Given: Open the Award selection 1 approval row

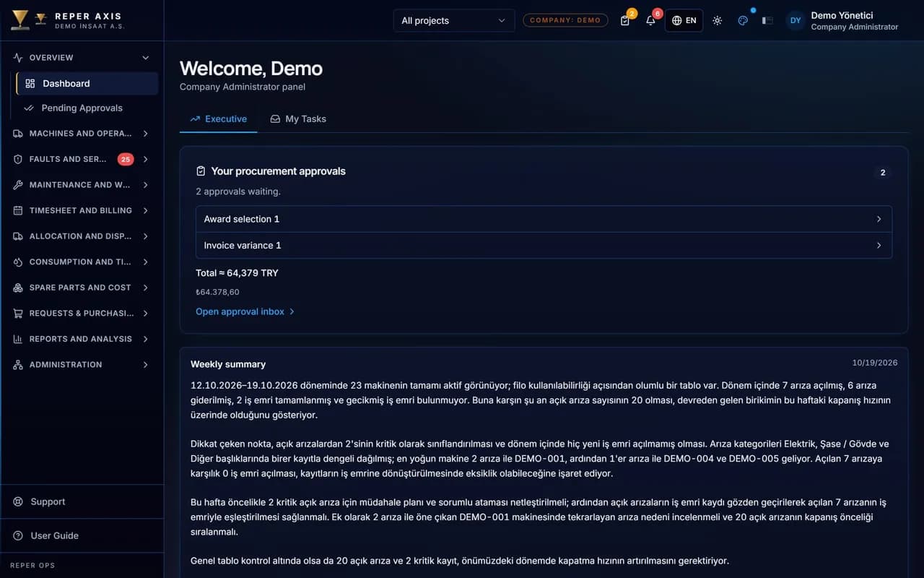Looking at the screenshot, I should pos(544,219).
